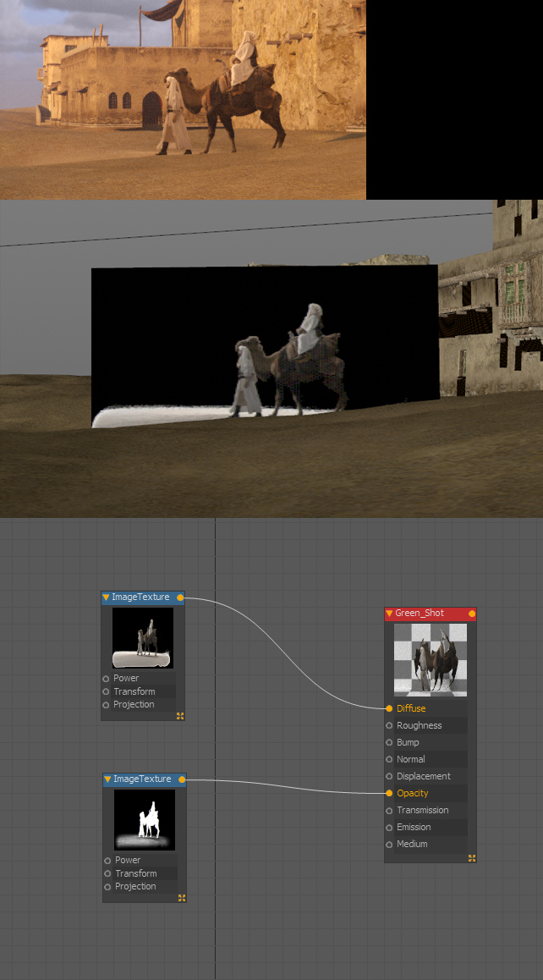
Task: Select the Green_Shot material preview thumbnail
Action: coord(431,660)
